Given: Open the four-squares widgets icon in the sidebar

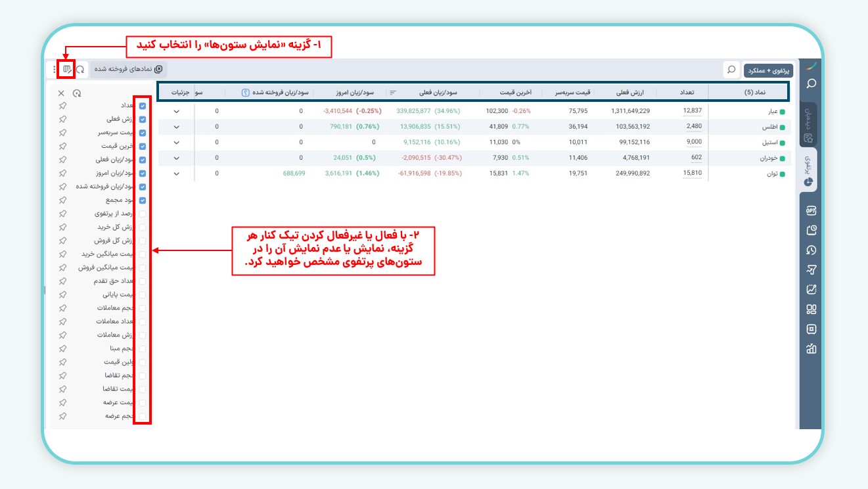Looking at the screenshot, I should pos(811,309).
